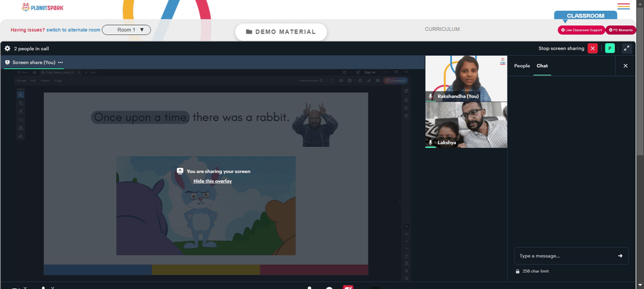Send chat message with arrow icon
644x289 pixels.
click(x=620, y=256)
